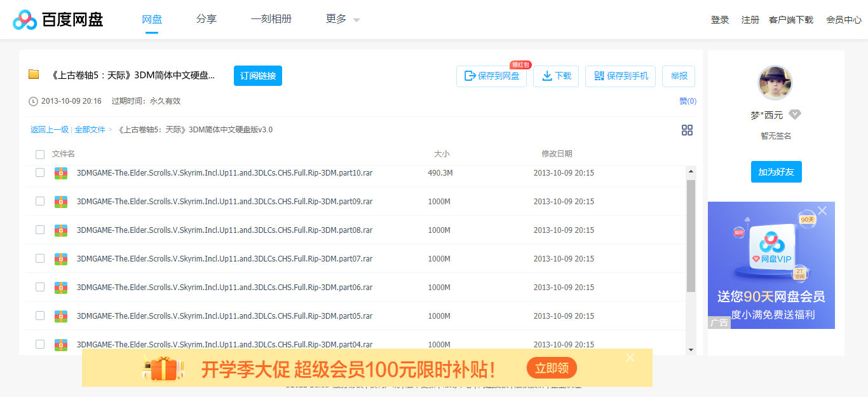Select the checkbox next to part05.rar
Viewport: 868px width, 397px height.
(x=40, y=316)
